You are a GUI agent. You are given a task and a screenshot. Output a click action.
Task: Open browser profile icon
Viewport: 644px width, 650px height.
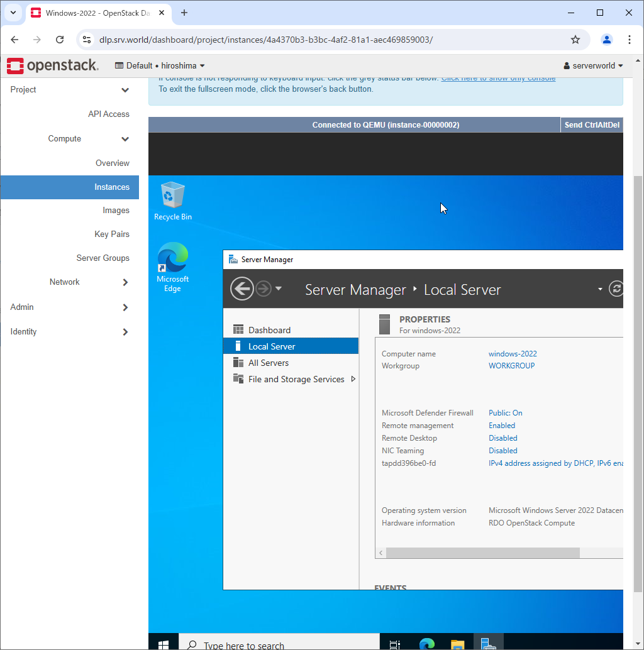tap(607, 40)
